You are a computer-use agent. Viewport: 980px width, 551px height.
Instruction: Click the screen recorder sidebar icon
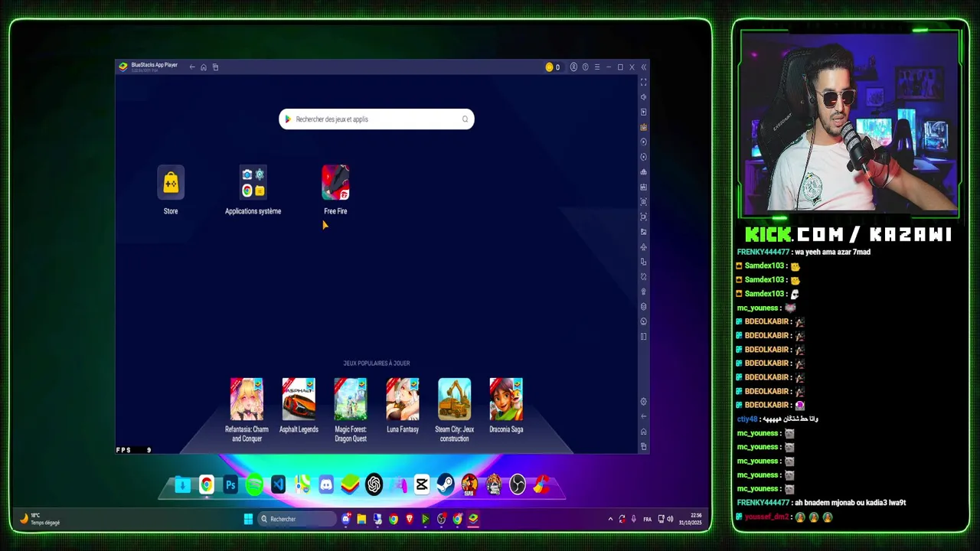[x=643, y=217]
